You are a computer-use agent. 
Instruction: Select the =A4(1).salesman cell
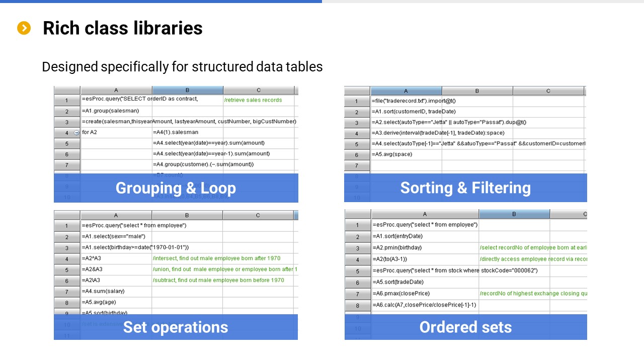pyautogui.click(x=176, y=132)
